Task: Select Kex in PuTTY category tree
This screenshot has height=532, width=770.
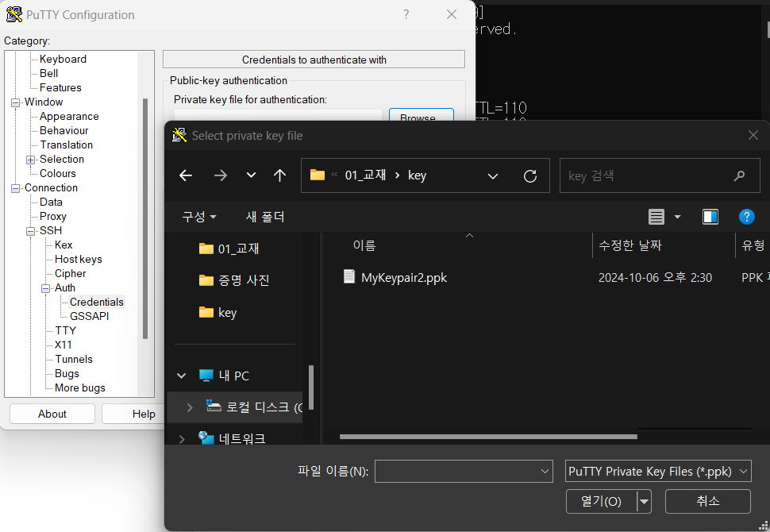Action: (64, 245)
